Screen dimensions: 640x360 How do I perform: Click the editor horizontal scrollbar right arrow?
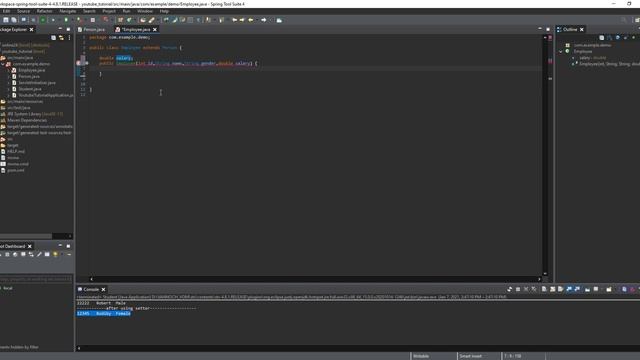pyautogui.click(x=539, y=279)
